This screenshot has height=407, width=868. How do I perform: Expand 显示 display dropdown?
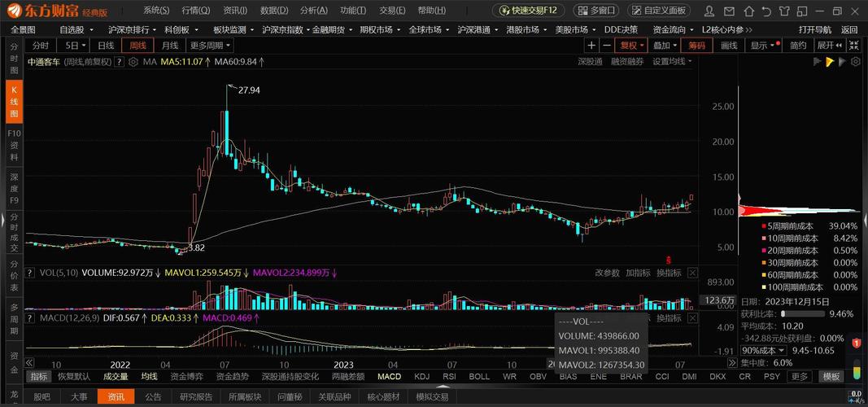tap(763, 46)
